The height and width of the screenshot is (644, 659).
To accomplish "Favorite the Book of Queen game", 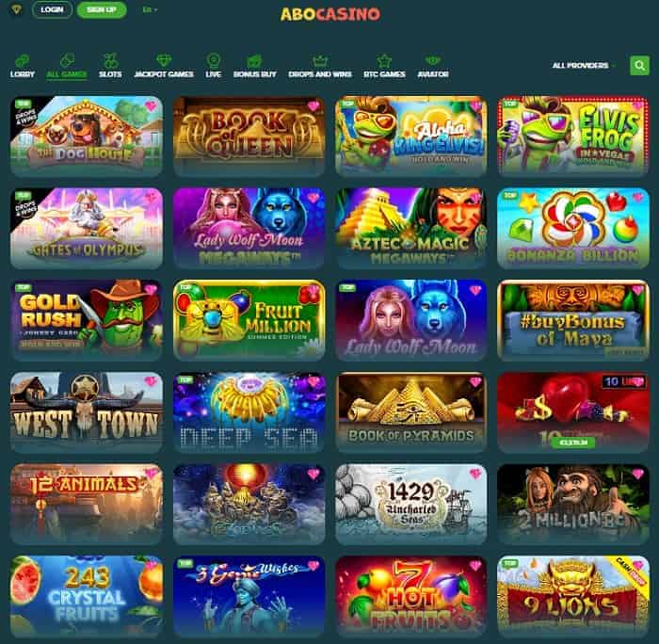I will (313, 106).
